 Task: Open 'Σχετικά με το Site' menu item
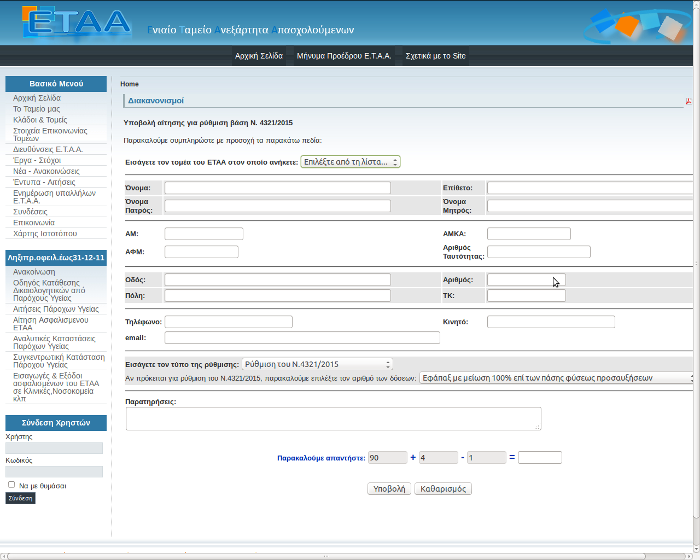click(x=435, y=56)
